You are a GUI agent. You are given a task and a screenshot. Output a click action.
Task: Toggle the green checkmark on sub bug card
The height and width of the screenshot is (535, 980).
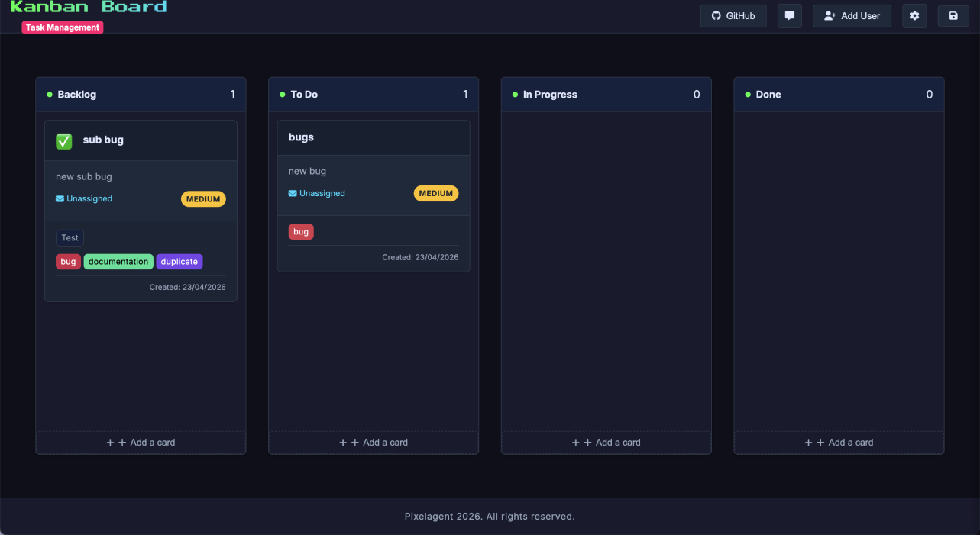[64, 140]
